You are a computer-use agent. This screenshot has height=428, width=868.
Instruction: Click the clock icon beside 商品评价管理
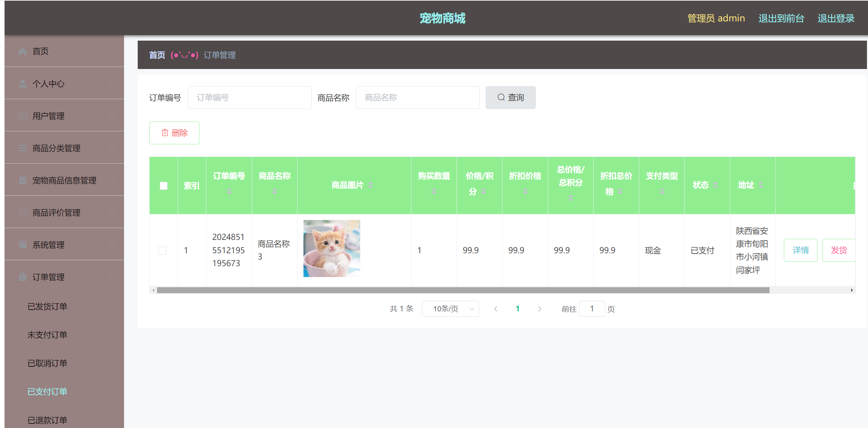(22, 212)
